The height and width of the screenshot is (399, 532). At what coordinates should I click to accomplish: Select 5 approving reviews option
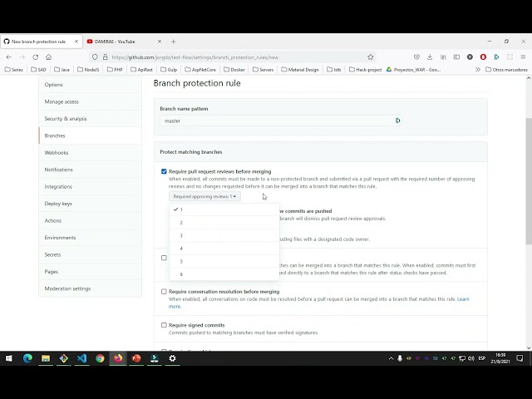(224, 261)
